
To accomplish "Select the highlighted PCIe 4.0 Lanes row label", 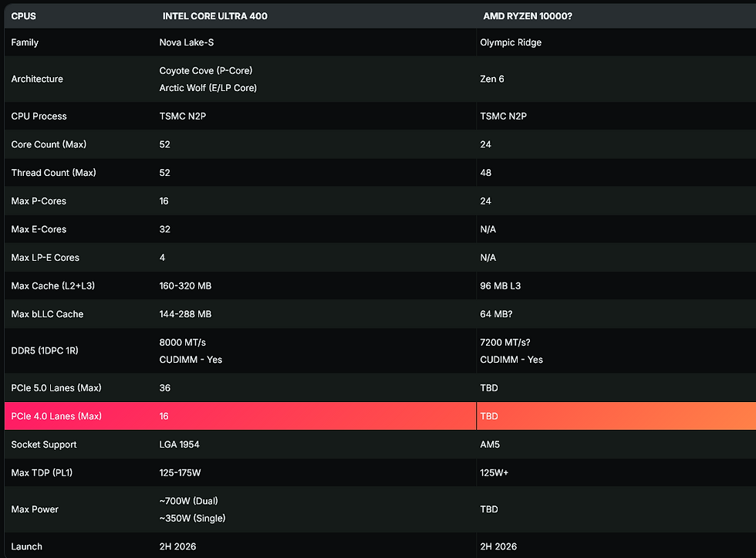I will click(x=56, y=416).
